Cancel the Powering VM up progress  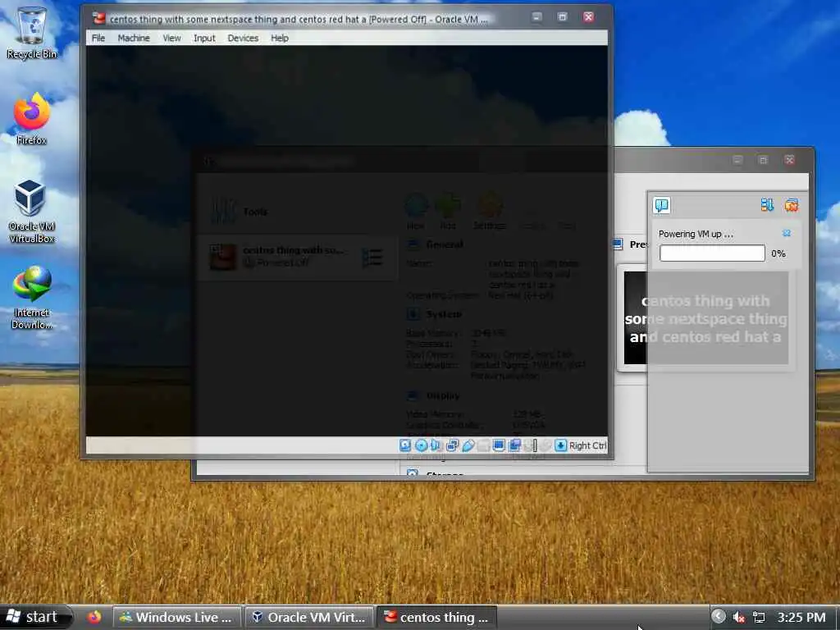click(x=787, y=233)
